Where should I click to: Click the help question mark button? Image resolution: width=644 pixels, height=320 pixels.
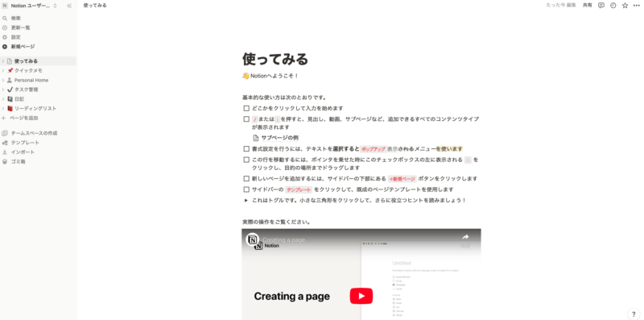pos(634,314)
